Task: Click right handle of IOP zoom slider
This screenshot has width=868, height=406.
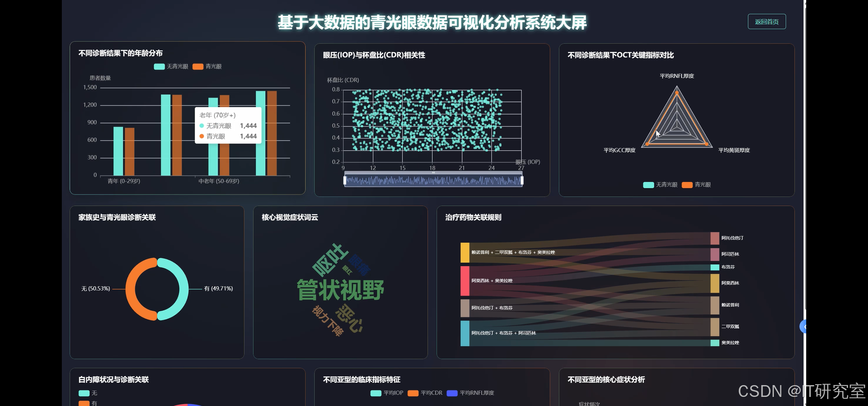Action: [522, 180]
